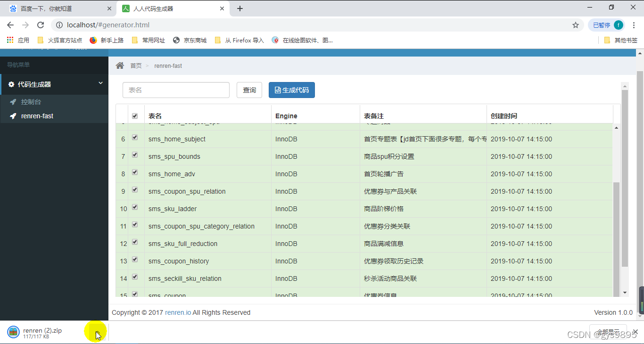Open the 应用 apps grid bookmark
Screen dimensions: 644x344
pyautogui.click(x=18, y=40)
